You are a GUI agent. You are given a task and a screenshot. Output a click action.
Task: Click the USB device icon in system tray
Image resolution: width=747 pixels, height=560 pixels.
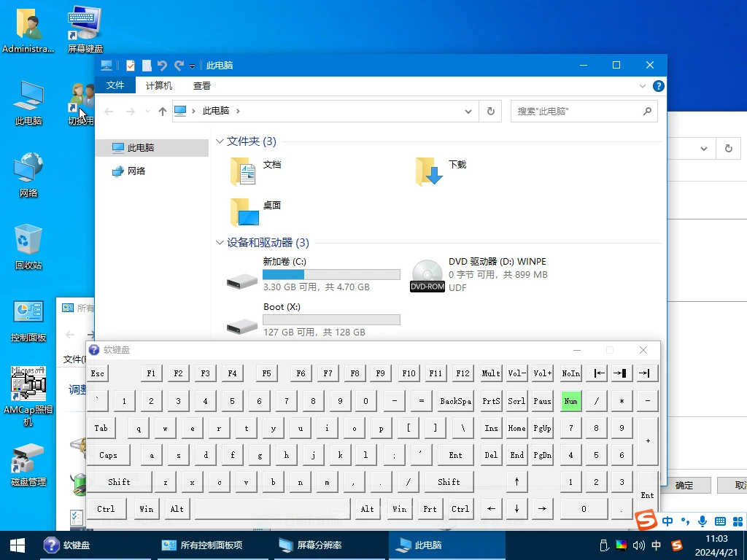604,545
